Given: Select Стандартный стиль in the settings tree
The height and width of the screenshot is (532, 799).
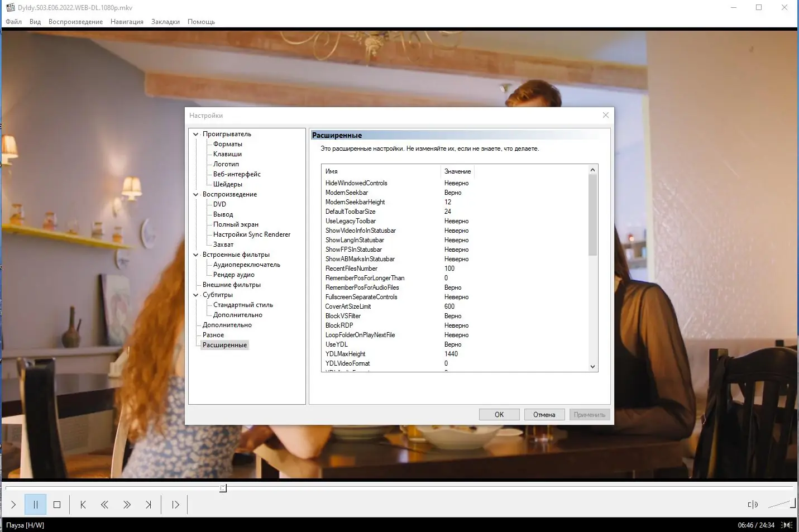Looking at the screenshot, I should pyautogui.click(x=243, y=305).
